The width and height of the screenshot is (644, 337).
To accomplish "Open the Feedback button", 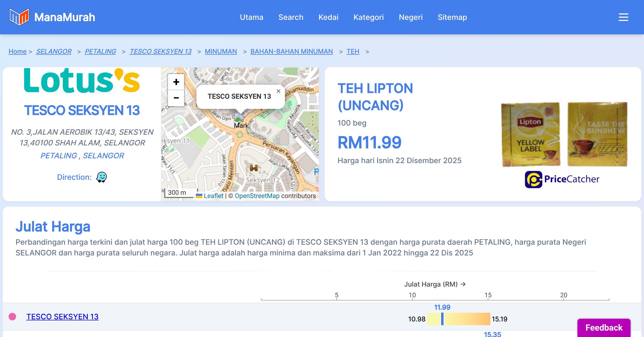I will (x=604, y=327).
